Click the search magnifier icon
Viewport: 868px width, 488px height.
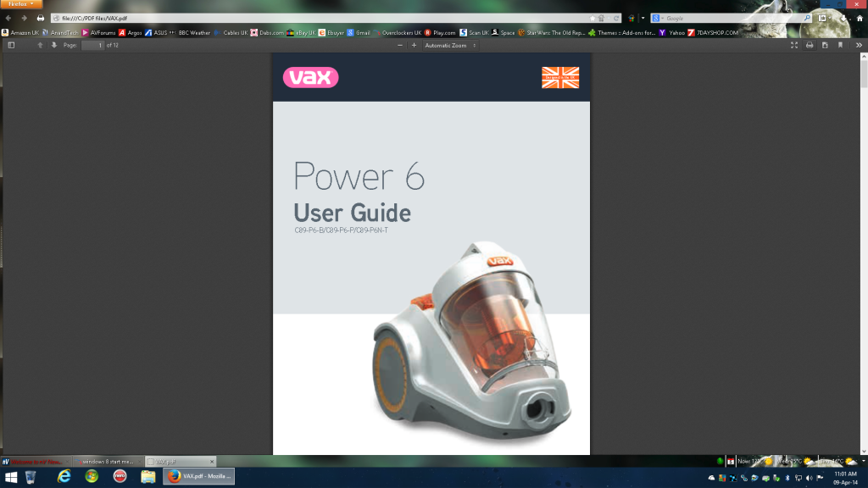click(807, 19)
